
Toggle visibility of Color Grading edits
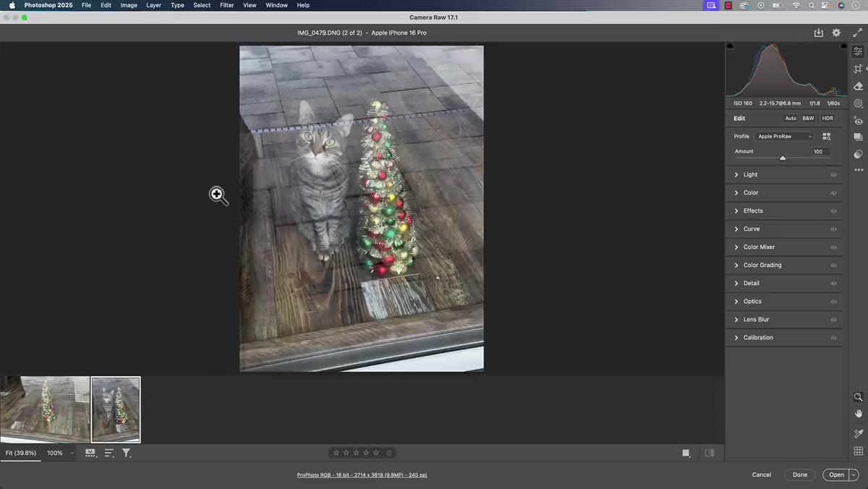click(833, 265)
